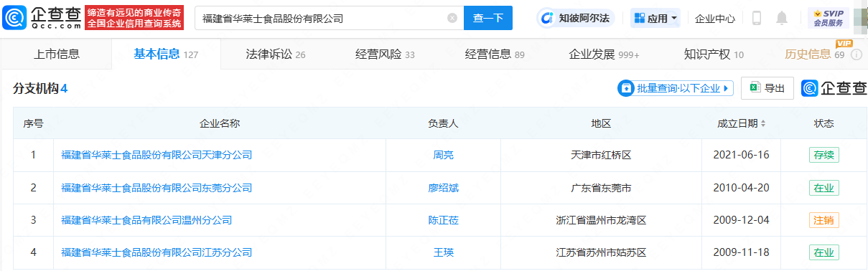Switch to the 基本信息 tab

(166, 54)
